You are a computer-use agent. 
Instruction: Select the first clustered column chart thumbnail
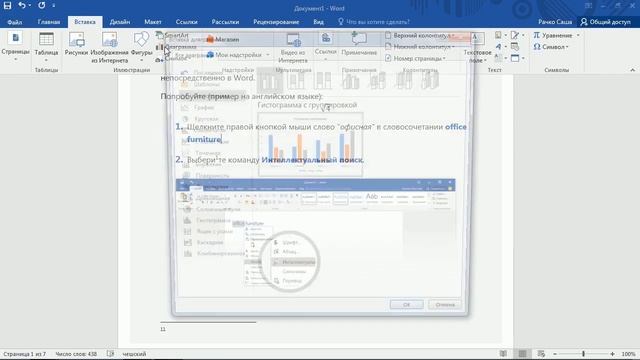pyautogui.click(x=269, y=80)
